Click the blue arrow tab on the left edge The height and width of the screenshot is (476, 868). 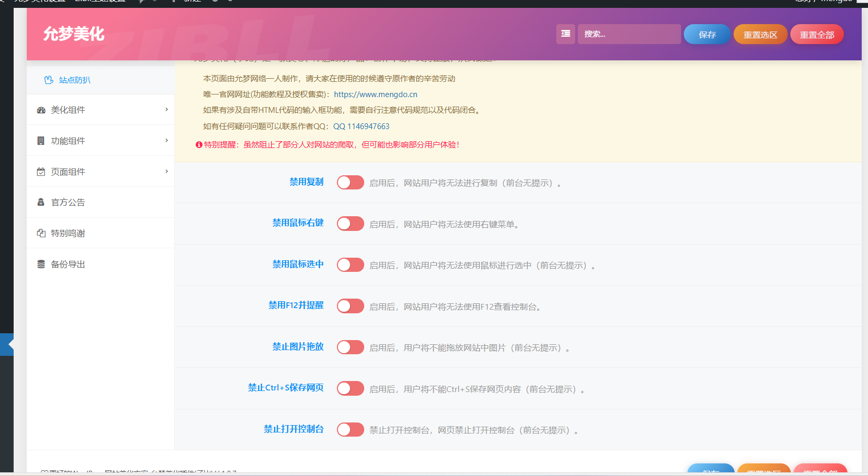[x=6, y=344]
